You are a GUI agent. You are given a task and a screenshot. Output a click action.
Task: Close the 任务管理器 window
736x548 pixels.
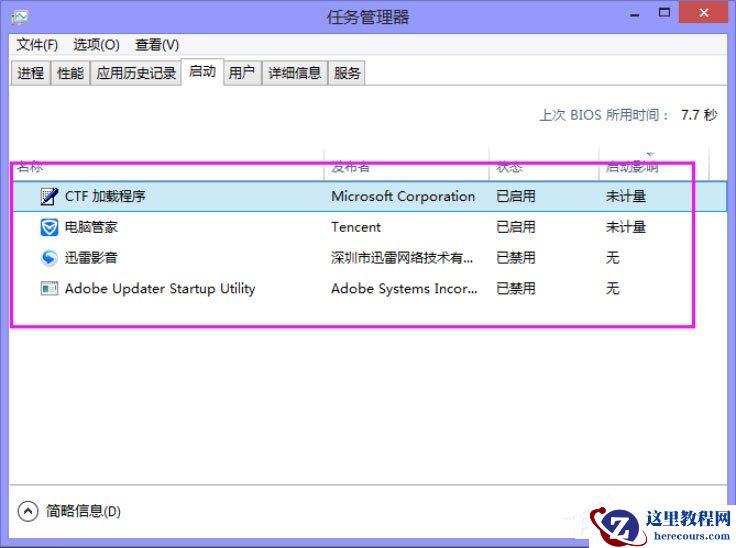(704, 13)
